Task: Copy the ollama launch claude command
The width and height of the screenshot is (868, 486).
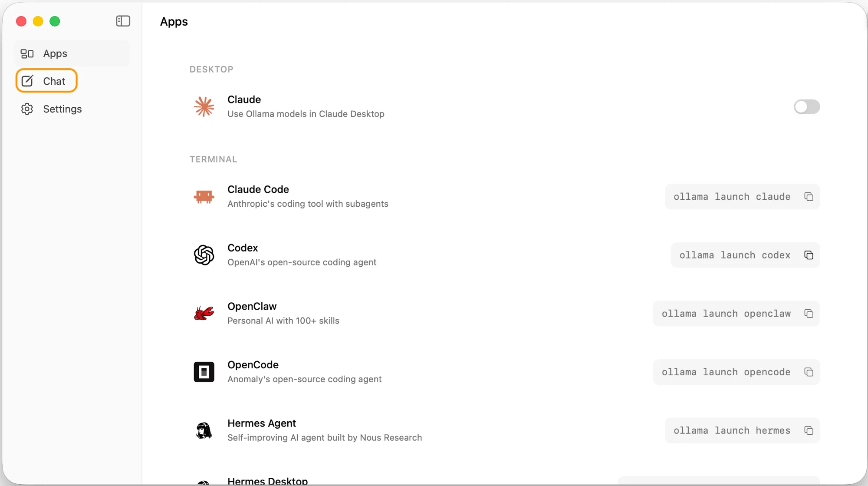Action: click(809, 197)
